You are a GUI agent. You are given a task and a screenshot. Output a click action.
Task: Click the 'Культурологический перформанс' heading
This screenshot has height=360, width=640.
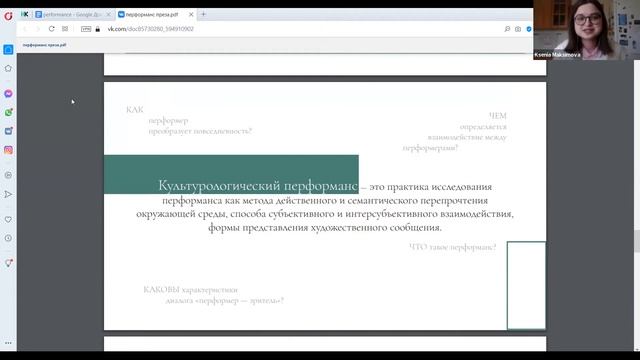click(x=258, y=185)
